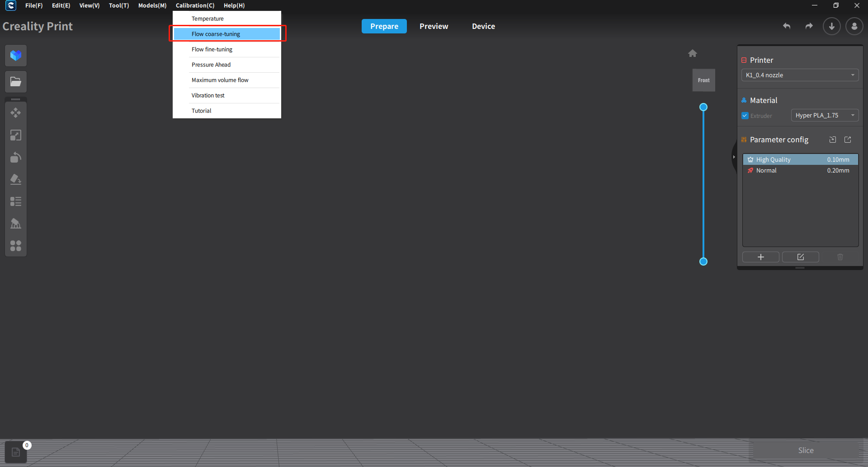868x467 pixels.
Task: Click the Slice button
Action: coord(806,450)
